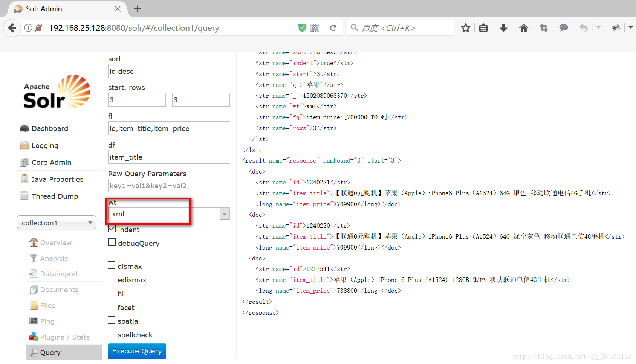Click the sort input field
Image resolution: width=636 pixels, height=364 pixels.
click(169, 71)
